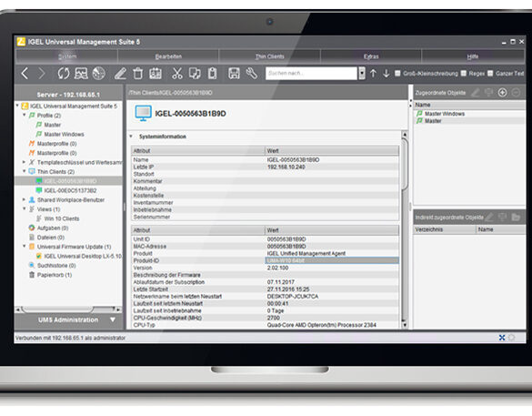The image size is (532, 416).
Task: Click the tree panel horizontal scrollbar
Action: click(x=57, y=309)
